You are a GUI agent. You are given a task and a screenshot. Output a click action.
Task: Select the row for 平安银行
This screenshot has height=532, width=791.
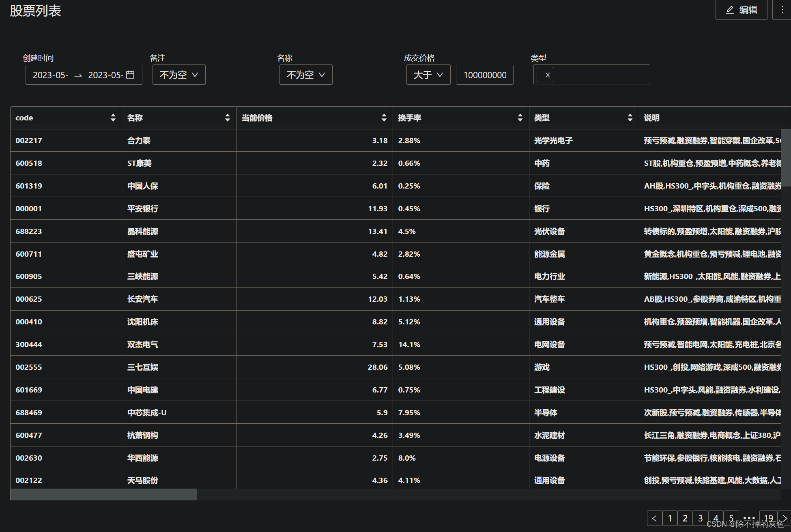point(143,208)
